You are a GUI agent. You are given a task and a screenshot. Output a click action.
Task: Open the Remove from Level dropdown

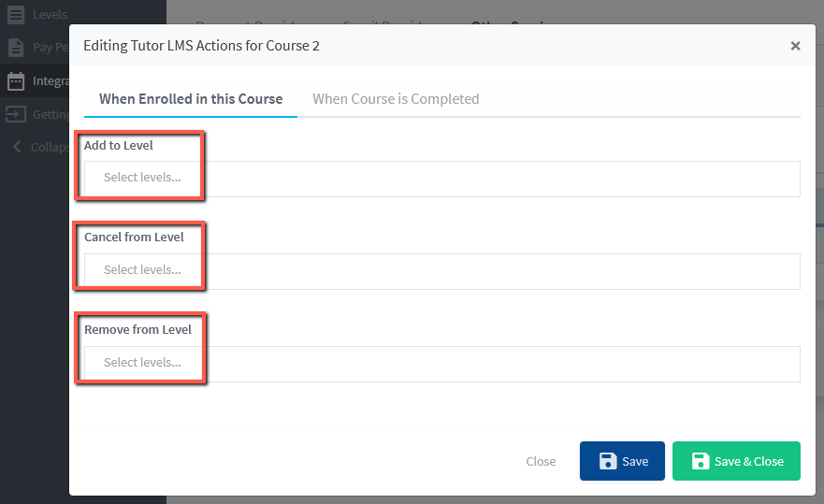pyautogui.click(x=441, y=363)
